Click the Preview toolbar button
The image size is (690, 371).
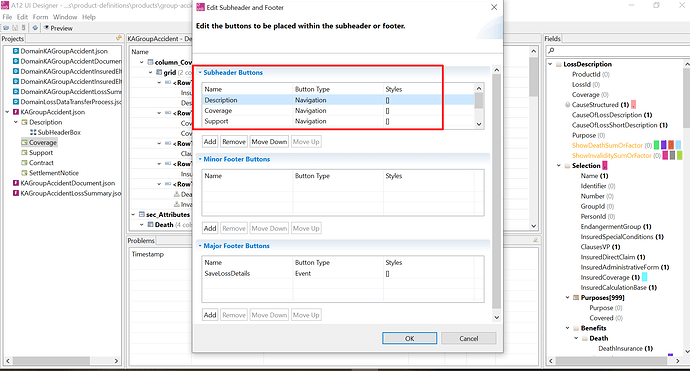58,28
